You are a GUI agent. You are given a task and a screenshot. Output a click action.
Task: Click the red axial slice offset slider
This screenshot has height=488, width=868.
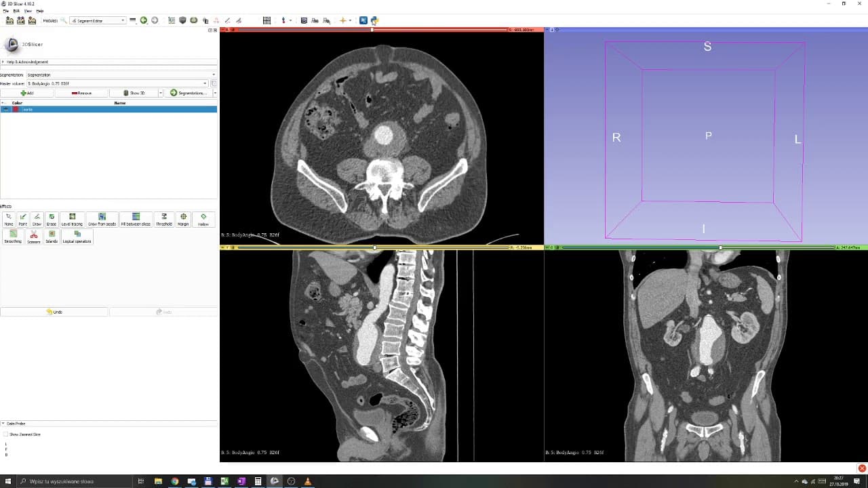372,30
